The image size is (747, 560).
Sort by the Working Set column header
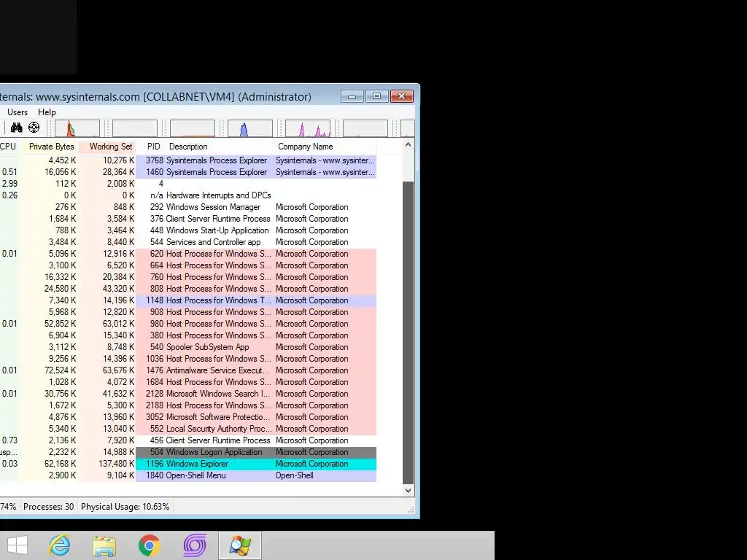(108, 147)
